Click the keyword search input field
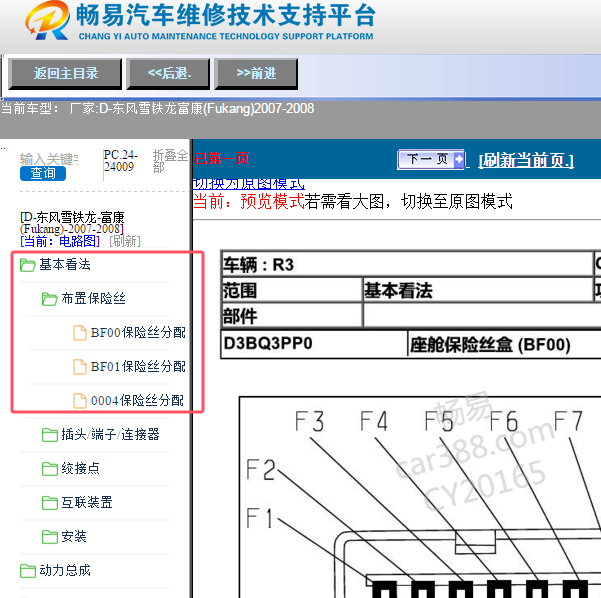Viewport: 601px width, 598px height. [49, 158]
